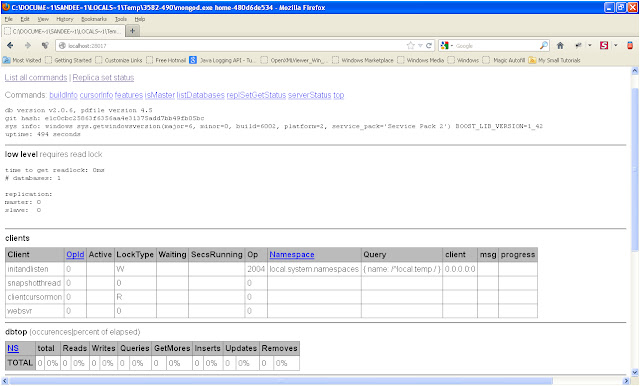This screenshot has width=640, height=386.
Task: Open the Java Logging API bookmark
Action: pyautogui.click(x=222, y=60)
